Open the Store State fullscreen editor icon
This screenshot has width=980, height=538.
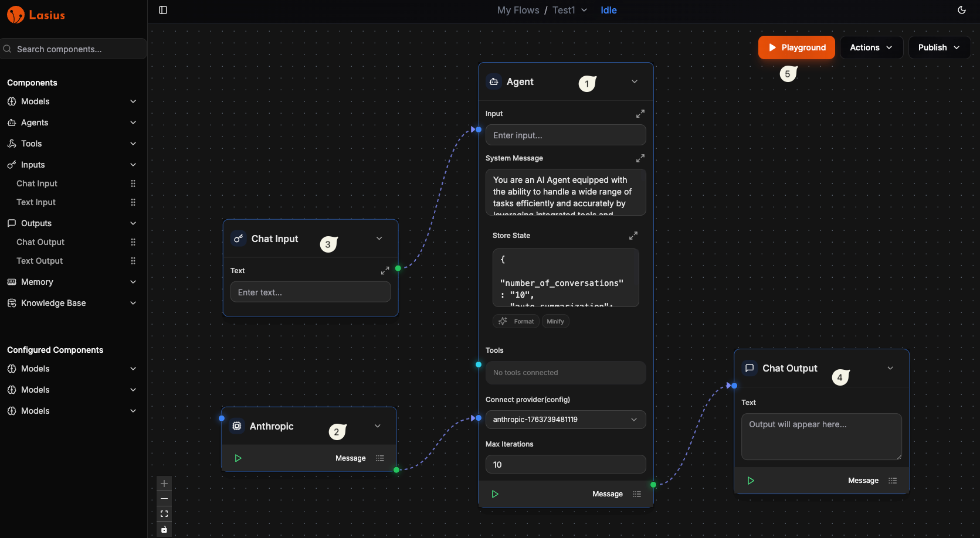click(633, 235)
